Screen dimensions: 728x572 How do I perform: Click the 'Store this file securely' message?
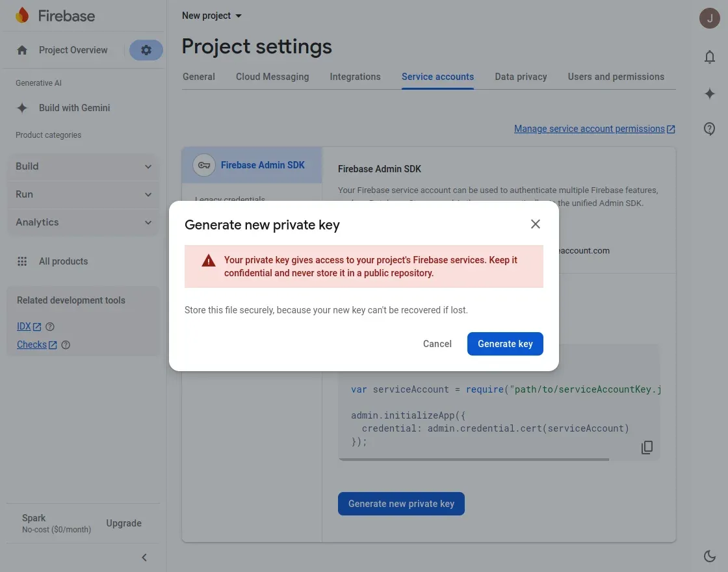point(326,310)
